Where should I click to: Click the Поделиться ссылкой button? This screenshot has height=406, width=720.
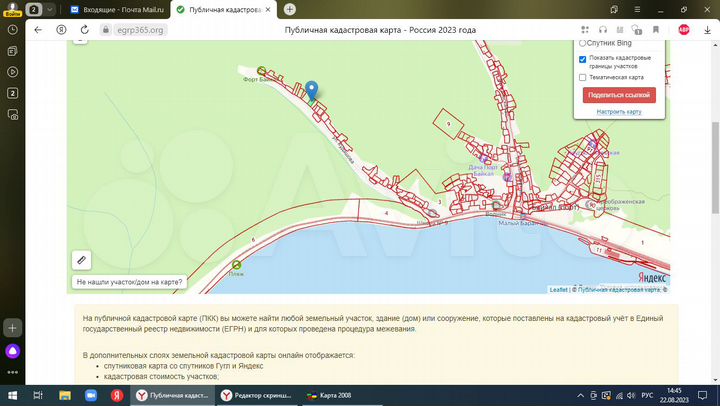(619, 95)
